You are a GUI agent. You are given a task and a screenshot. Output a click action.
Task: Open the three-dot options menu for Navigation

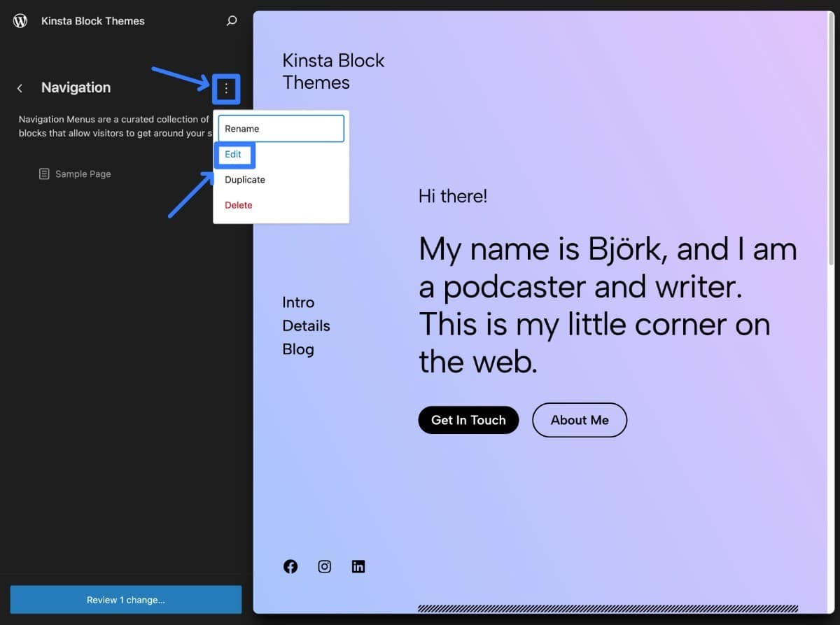click(x=225, y=89)
